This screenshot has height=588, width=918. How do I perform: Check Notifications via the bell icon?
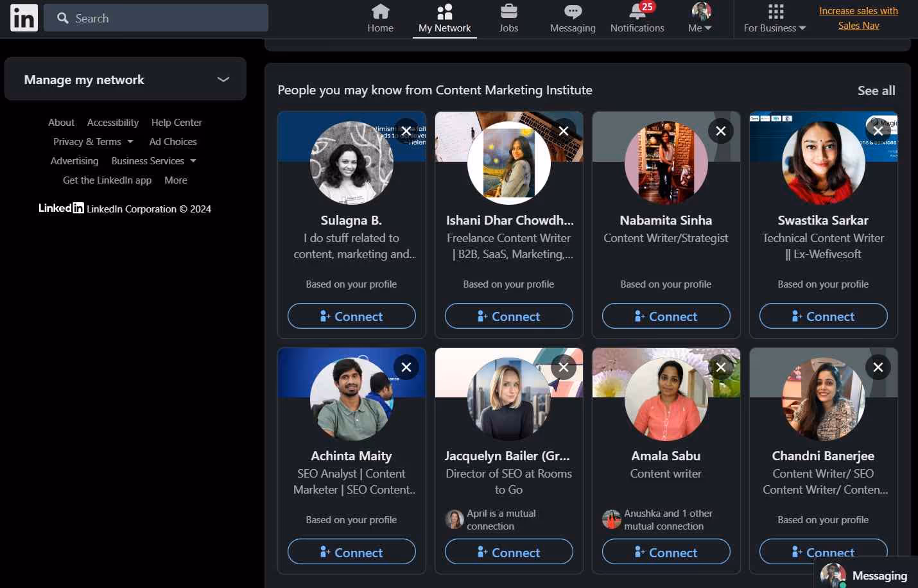pyautogui.click(x=636, y=12)
